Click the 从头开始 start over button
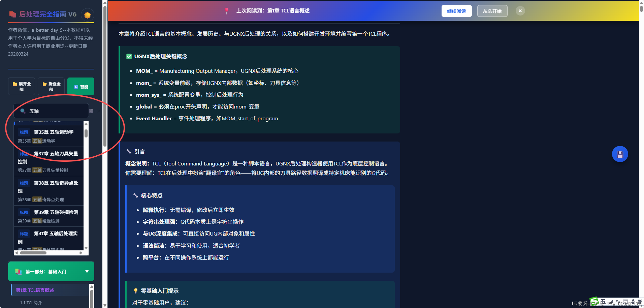 tap(492, 11)
